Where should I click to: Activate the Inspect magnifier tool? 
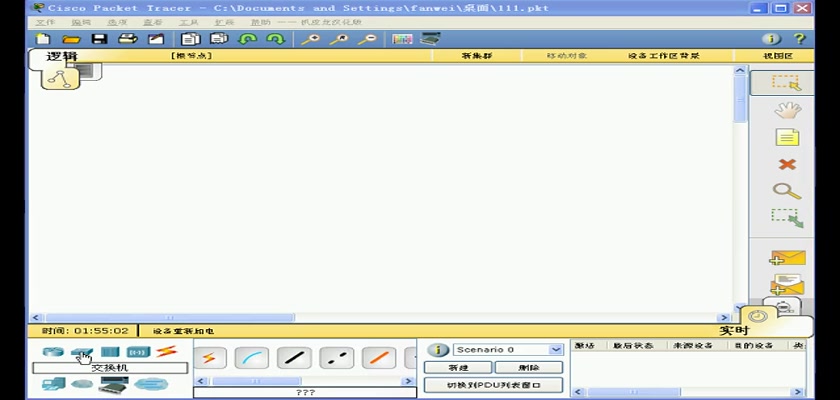(x=787, y=190)
